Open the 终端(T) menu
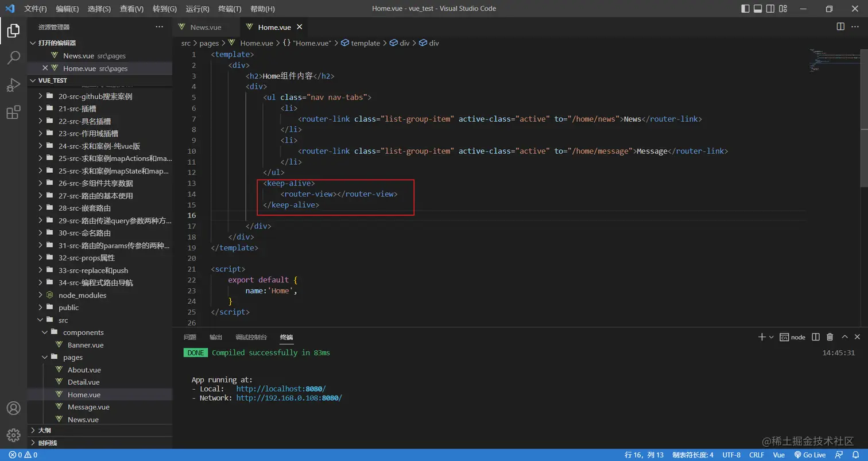Screen dimensions: 868x461 tap(230, 9)
